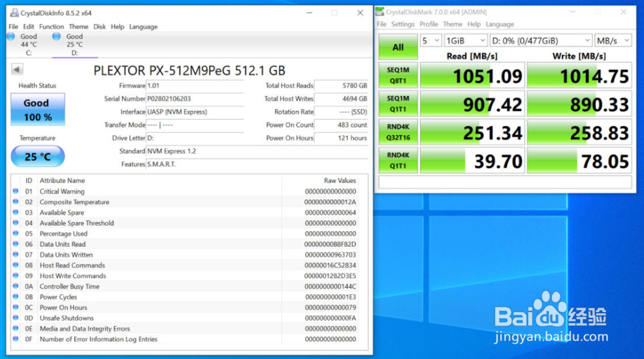Open Help menu in CrystalDiskMark
644x359 pixels.
[474, 24]
